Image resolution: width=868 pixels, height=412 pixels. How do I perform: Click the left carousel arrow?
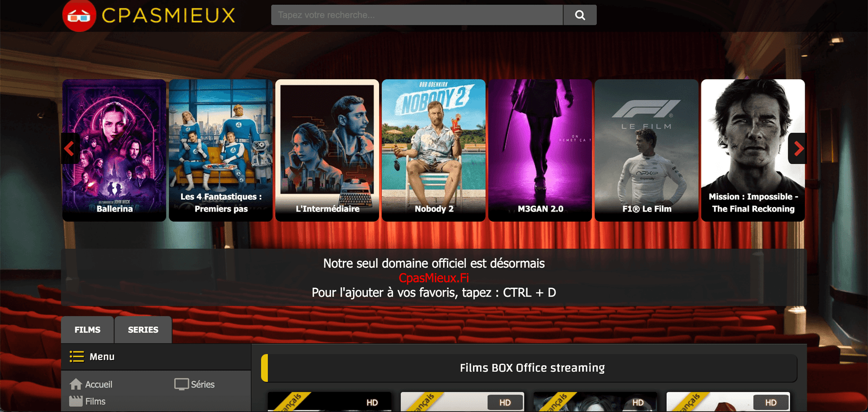tap(69, 149)
